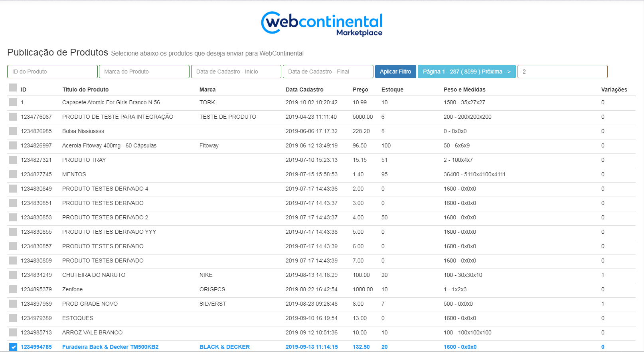
Task: Click the Data de Cadastro - Inicio field
Action: tap(236, 72)
